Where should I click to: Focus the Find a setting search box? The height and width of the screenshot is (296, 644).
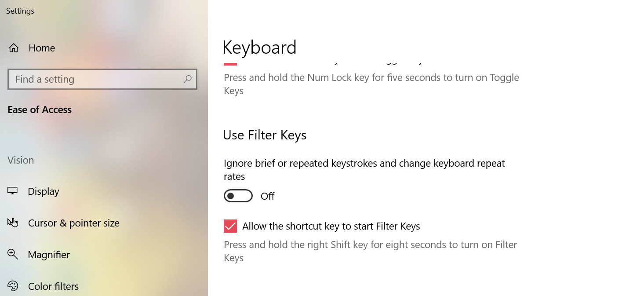tap(97, 79)
